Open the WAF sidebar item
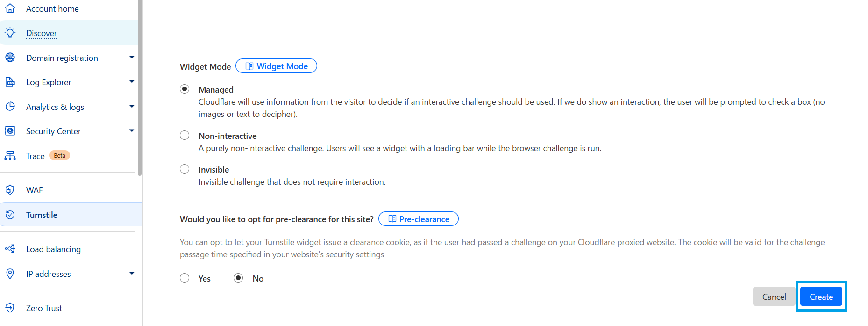Viewport: 868px width, 326px height. coord(35,190)
